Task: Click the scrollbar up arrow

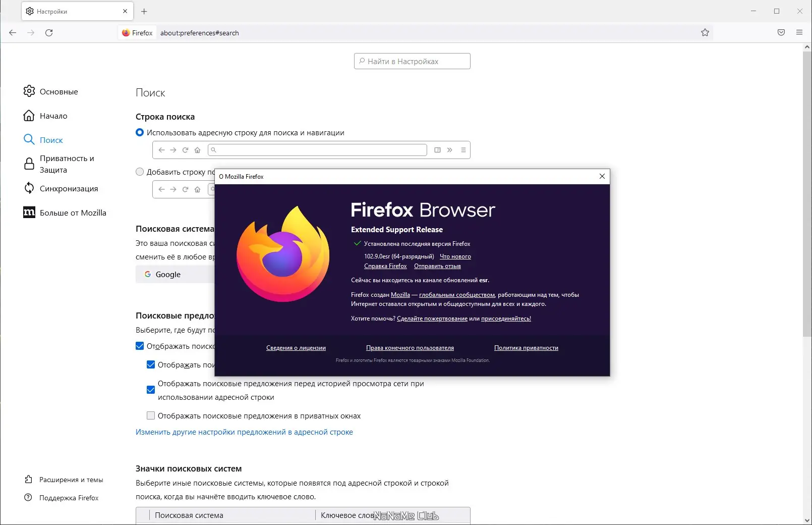Action: coord(807,47)
